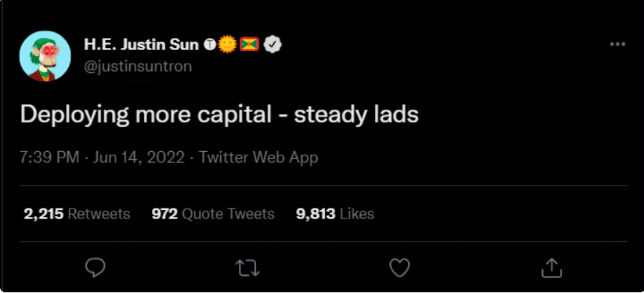Viewport: 644px width, 293px height.
Task: Reply to Justin Sun's tweet
Action: point(95,267)
